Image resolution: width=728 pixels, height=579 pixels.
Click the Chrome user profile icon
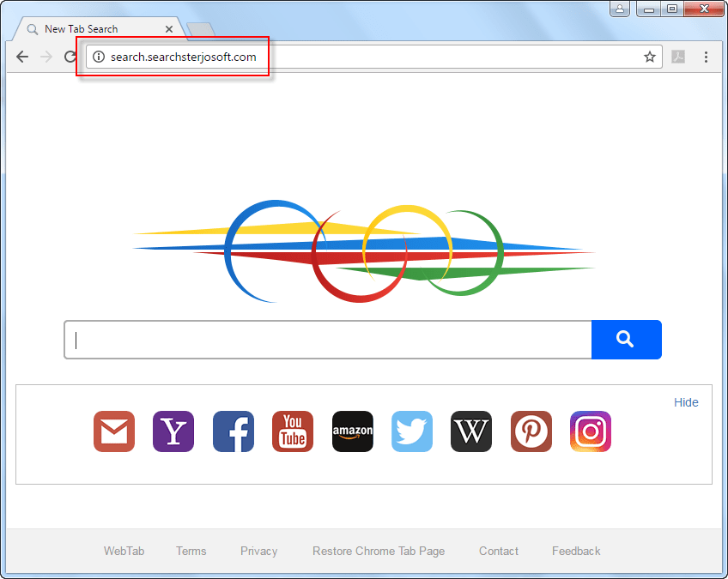tap(620, 9)
